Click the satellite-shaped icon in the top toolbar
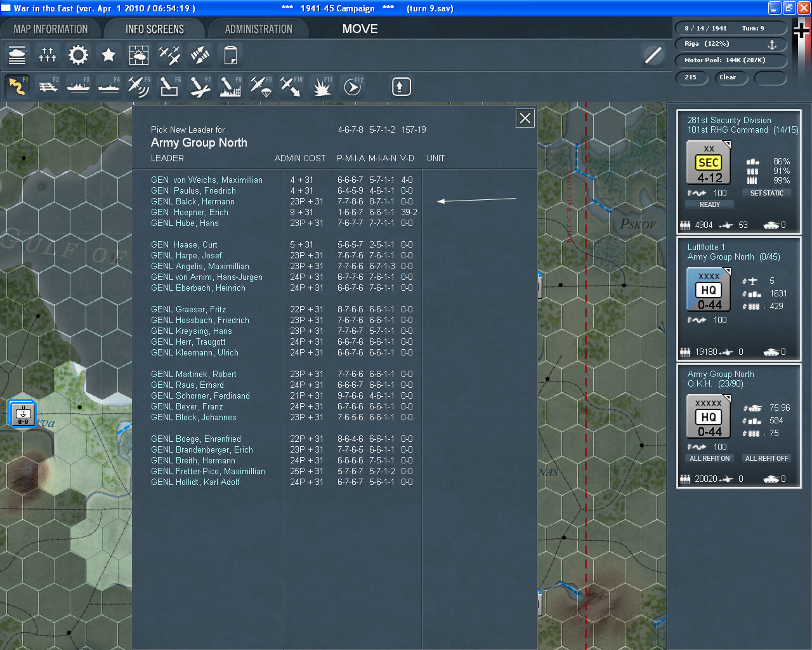The width and height of the screenshot is (812, 650). click(200, 55)
